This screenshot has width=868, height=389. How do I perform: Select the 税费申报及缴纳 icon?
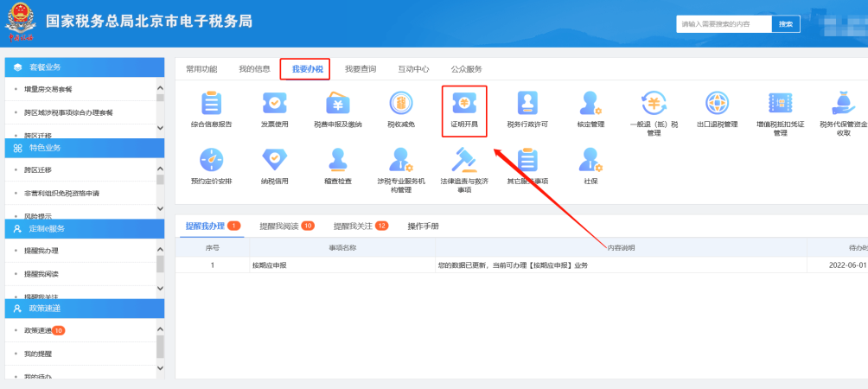pos(337,105)
